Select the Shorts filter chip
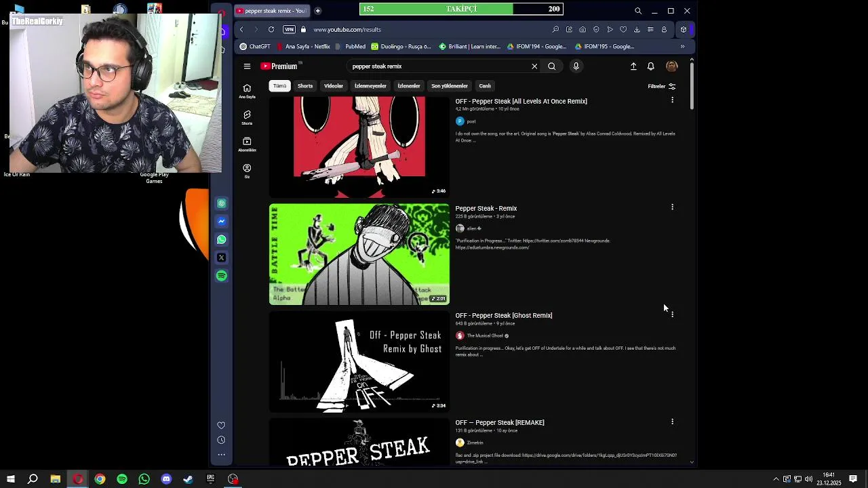This screenshot has width=868, height=488. [x=305, y=86]
